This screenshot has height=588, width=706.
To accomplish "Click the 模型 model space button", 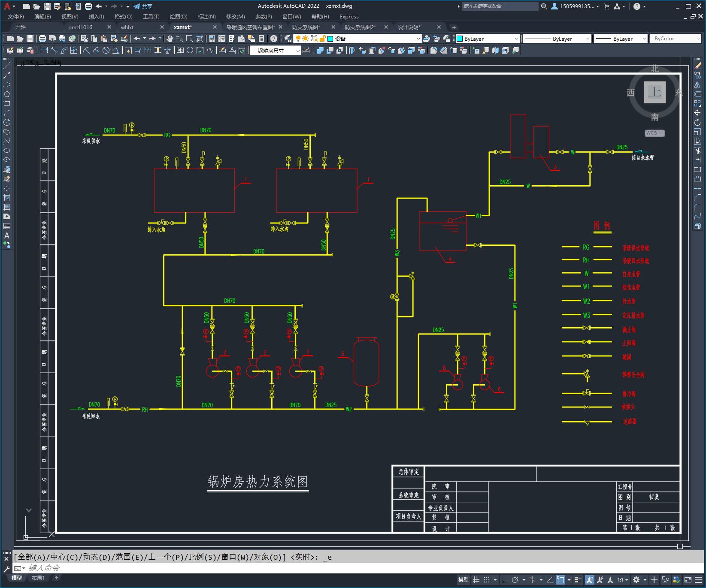I will coord(464,580).
